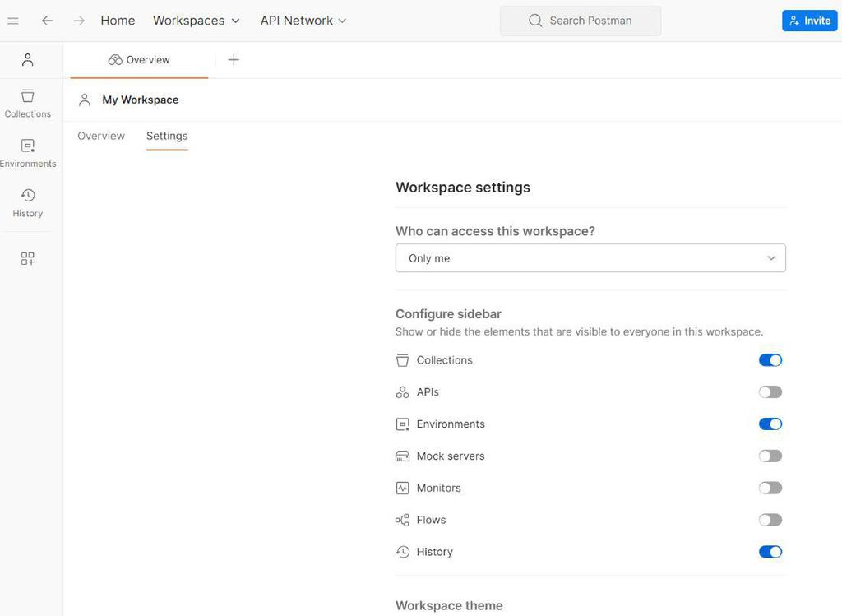Click the hamburger menu icon
The width and height of the screenshot is (842, 616).
point(13,21)
